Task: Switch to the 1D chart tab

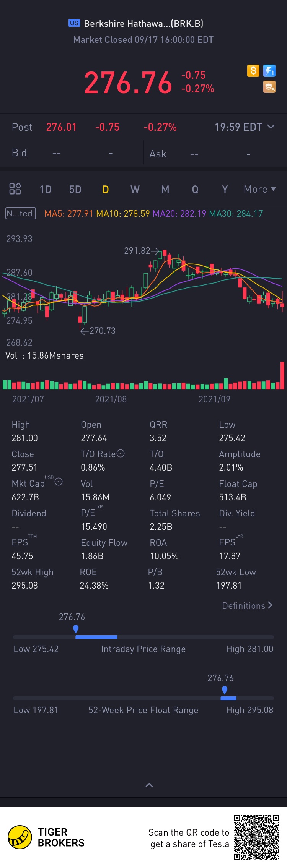Action: (x=46, y=190)
